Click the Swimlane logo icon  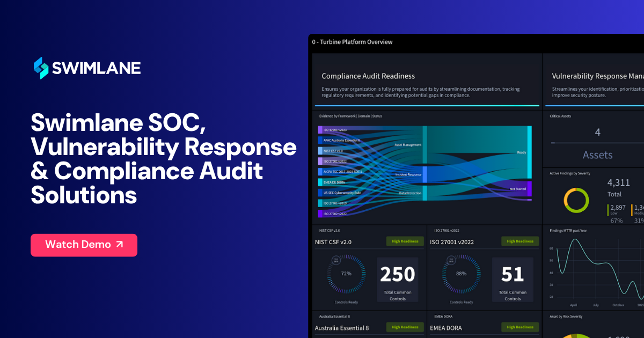(x=41, y=68)
